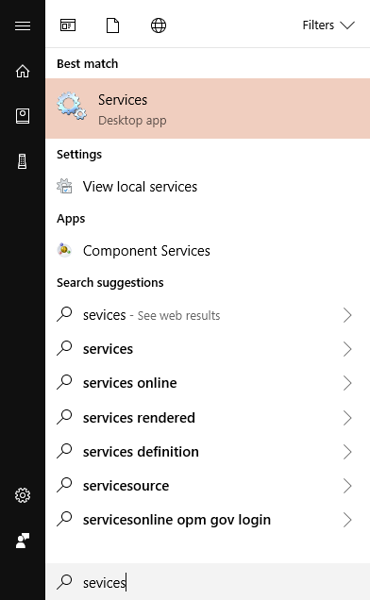
Task: Launch the Services desktop app best match
Action: (207, 108)
